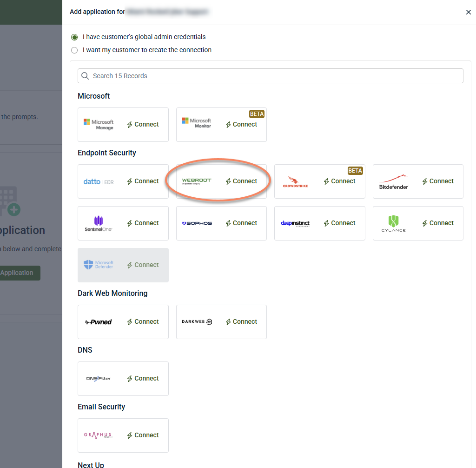Click the Microsoft Monitor logo
The width and height of the screenshot is (476, 468).
[x=197, y=123]
